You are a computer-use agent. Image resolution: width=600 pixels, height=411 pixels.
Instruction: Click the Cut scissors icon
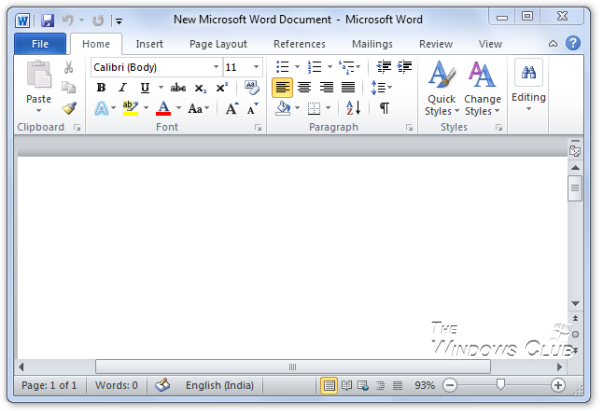pos(69,67)
